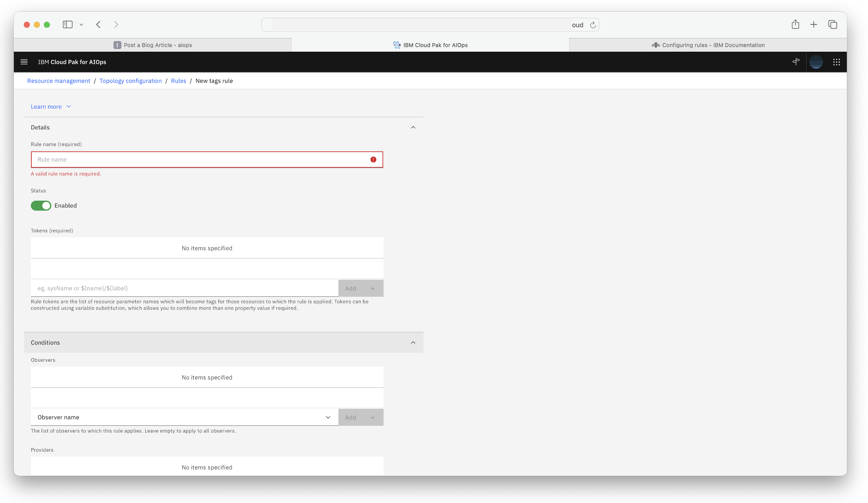
Task: Click the rule name error icon
Action: [373, 160]
